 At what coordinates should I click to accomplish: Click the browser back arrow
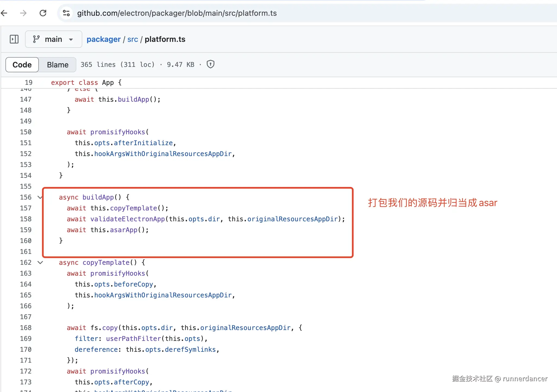point(4,13)
